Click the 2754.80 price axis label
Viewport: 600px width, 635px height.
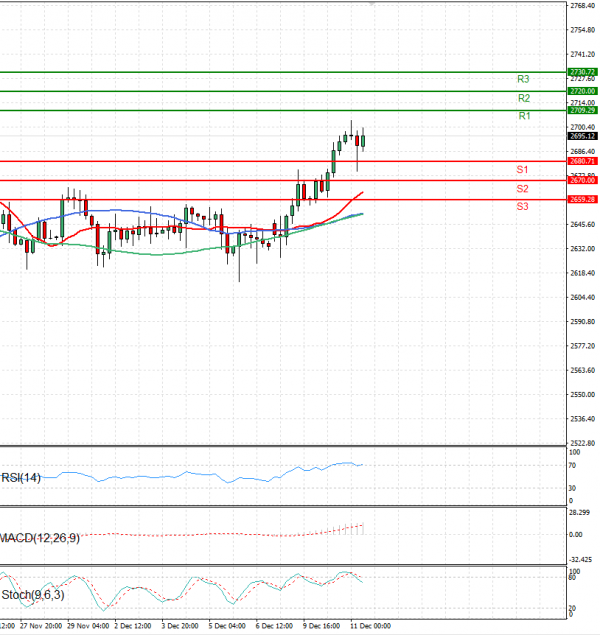coord(583,30)
